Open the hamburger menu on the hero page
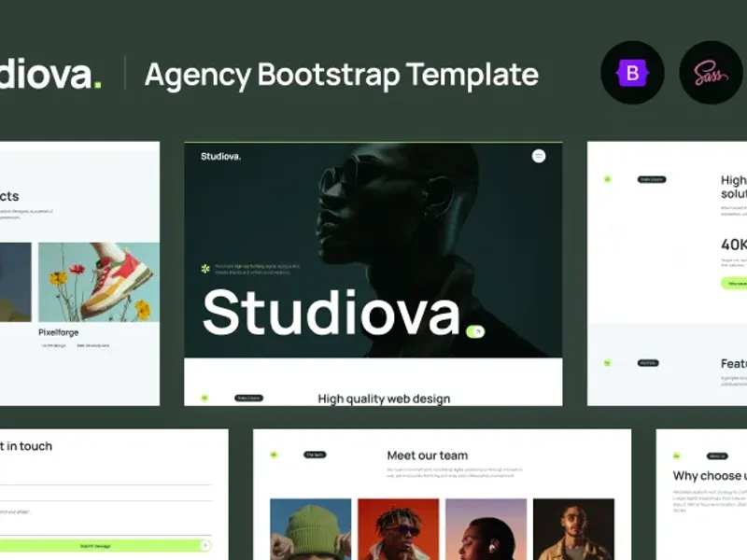This screenshot has height=560, width=747. tap(539, 157)
